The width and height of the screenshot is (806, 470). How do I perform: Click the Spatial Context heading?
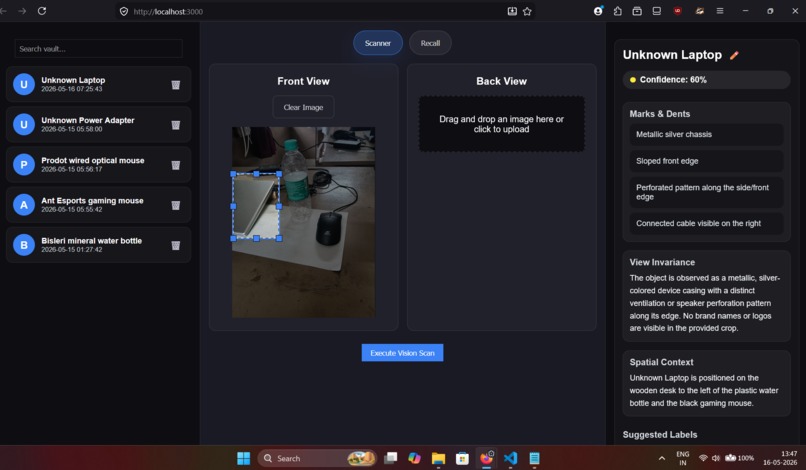click(x=661, y=362)
